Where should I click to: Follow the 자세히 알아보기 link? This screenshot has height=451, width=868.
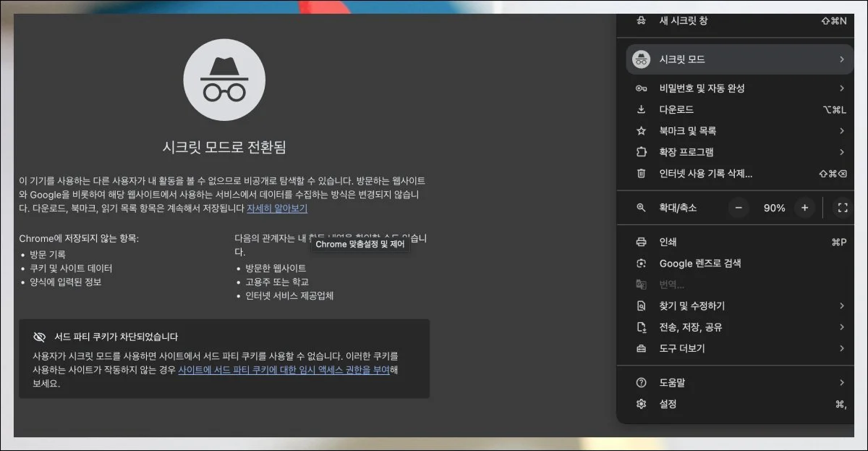pos(277,208)
